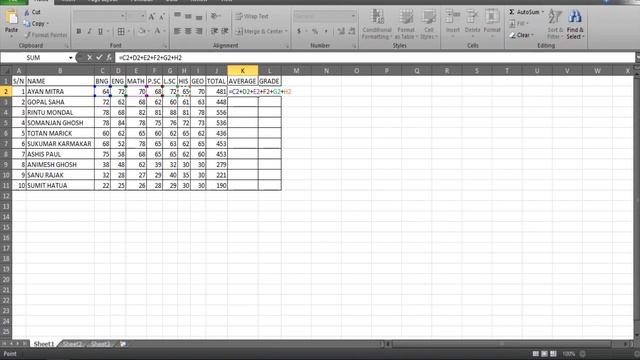Click the Paste clipboard icon

click(11, 18)
